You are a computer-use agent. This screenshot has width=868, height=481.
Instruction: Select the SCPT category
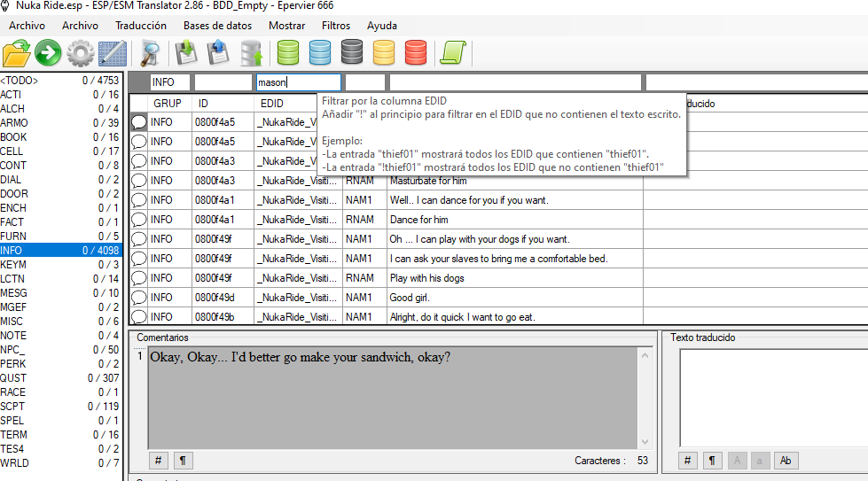(59, 407)
